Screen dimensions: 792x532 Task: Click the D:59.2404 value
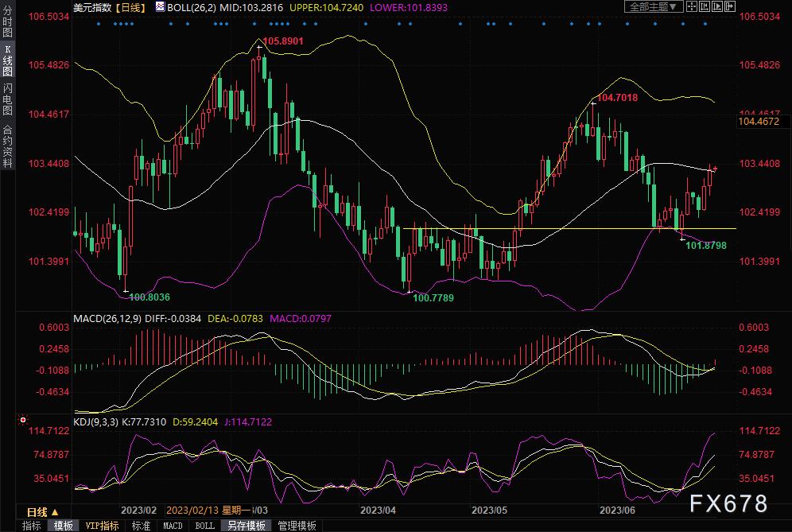coord(196,421)
